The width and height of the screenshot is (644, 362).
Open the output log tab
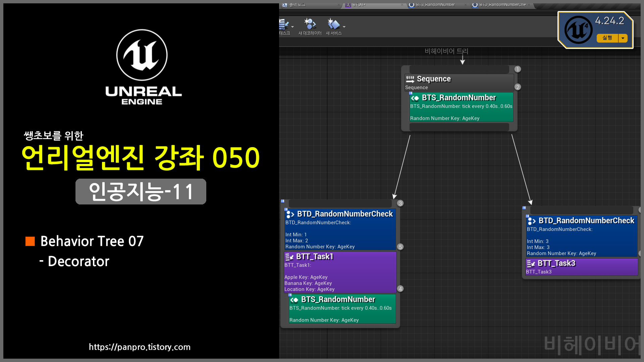click(x=297, y=5)
